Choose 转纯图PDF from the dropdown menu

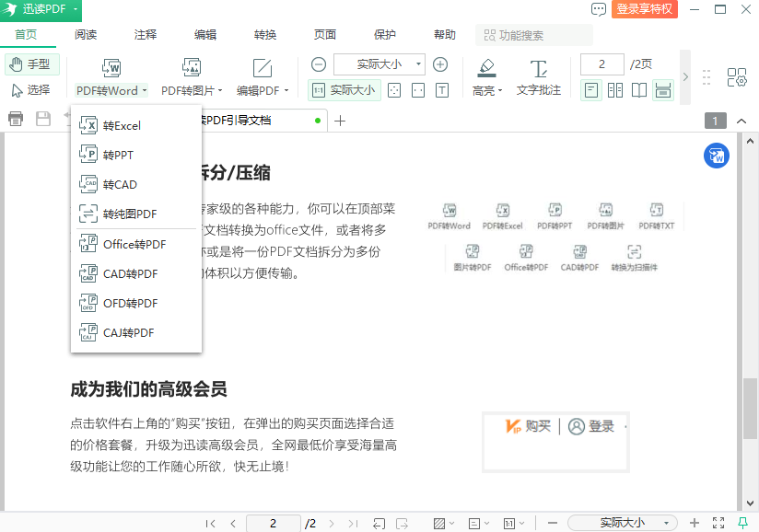click(x=136, y=214)
